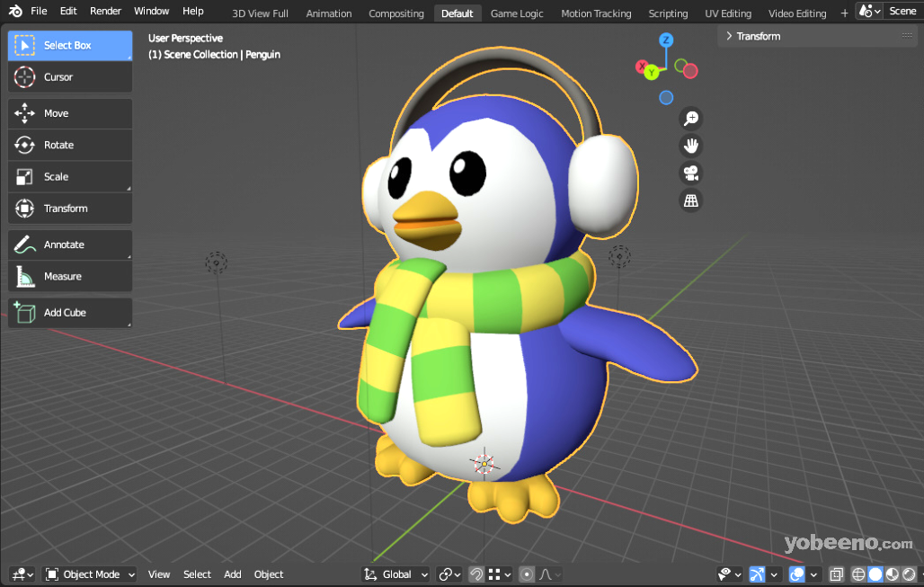This screenshot has width=924, height=587.
Task: Click the hollow green gizmo circle
Action: tap(680, 65)
